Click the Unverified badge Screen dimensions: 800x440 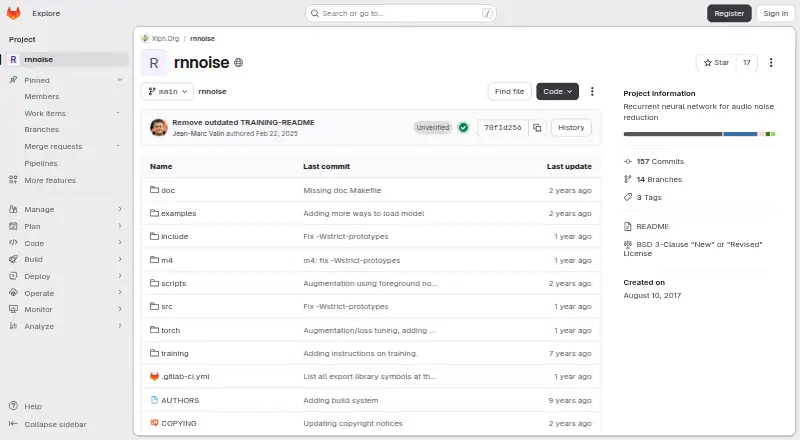(x=433, y=128)
